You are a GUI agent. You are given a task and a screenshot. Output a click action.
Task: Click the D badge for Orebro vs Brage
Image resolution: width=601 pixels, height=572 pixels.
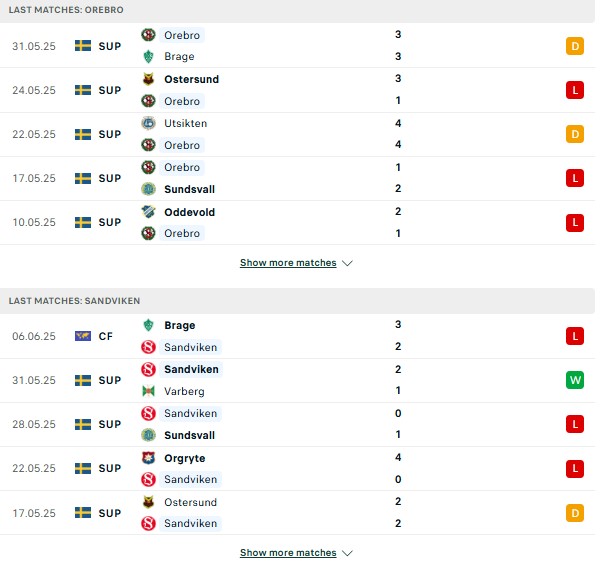(x=575, y=46)
